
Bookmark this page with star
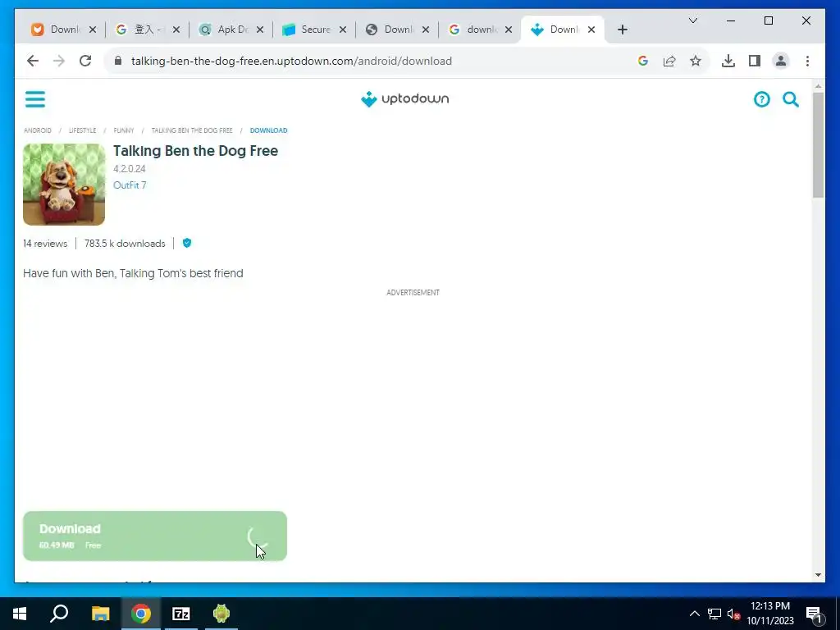coord(696,61)
